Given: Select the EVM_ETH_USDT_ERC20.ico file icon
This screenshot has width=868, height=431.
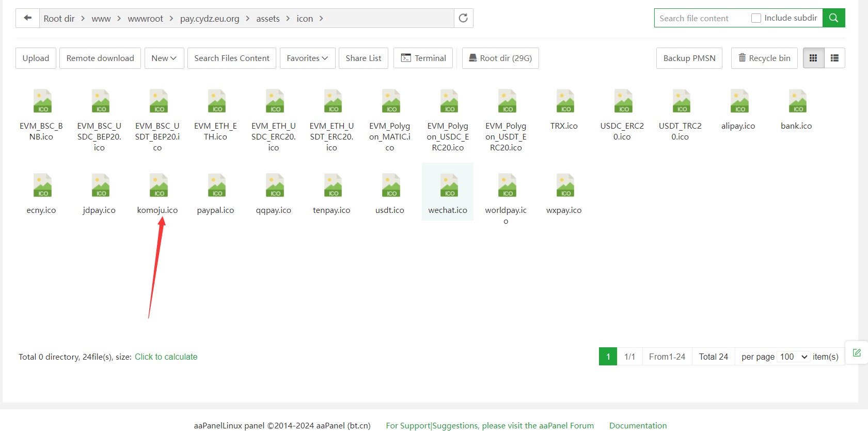Looking at the screenshot, I should pyautogui.click(x=333, y=101).
